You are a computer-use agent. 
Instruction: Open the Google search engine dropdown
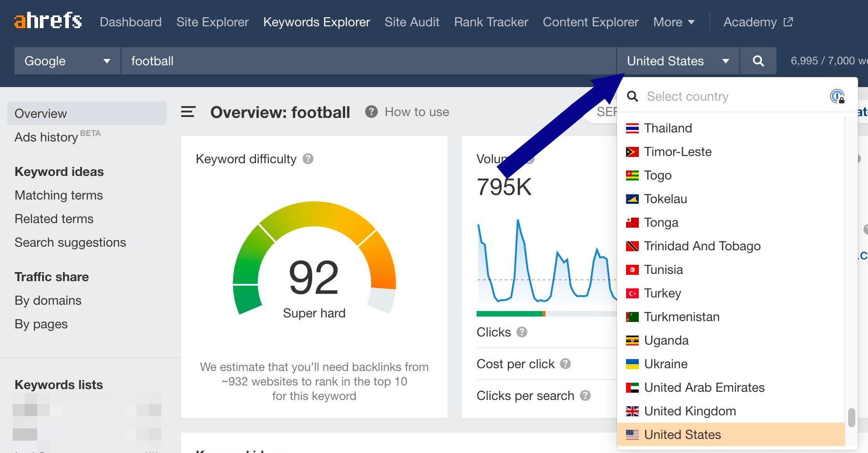click(68, 61)
